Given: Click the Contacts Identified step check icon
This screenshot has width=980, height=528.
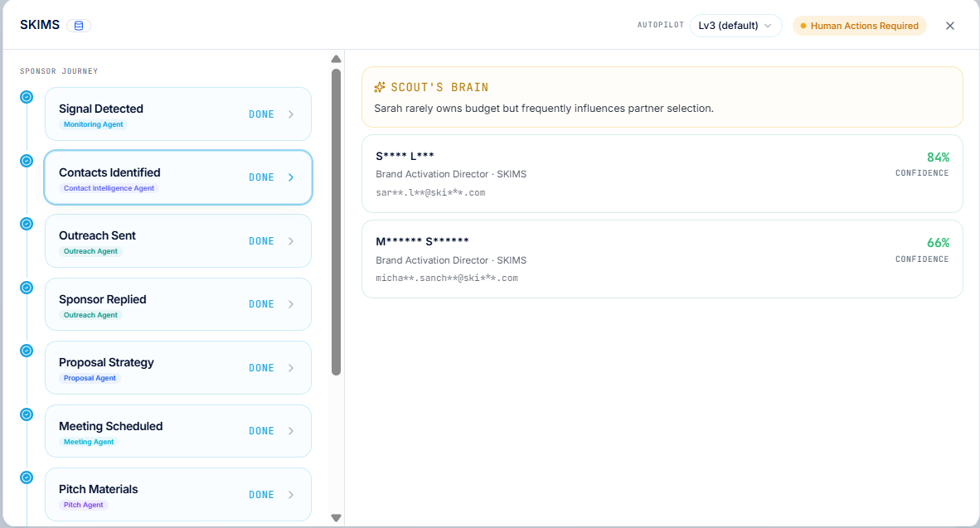Looking at the screenshot, I should point(27,161).
